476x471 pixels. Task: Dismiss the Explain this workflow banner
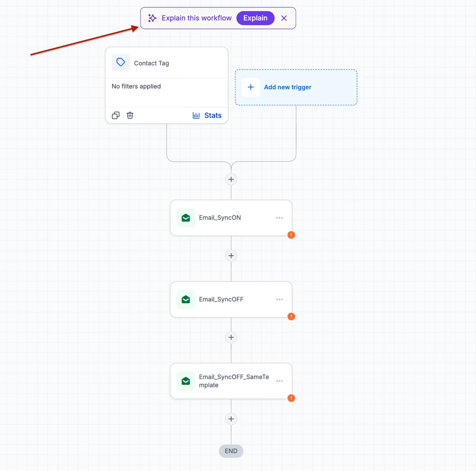(284, 18)
